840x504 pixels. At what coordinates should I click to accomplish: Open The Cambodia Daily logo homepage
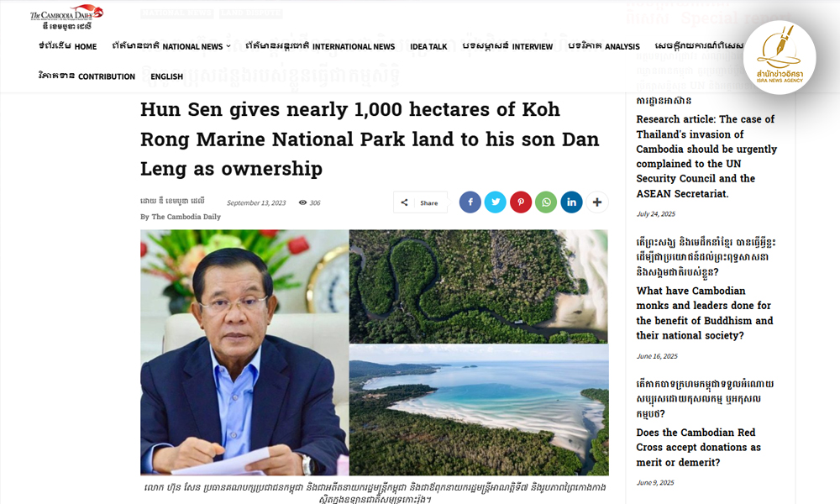pyautogui.click(x=66, y=16)
